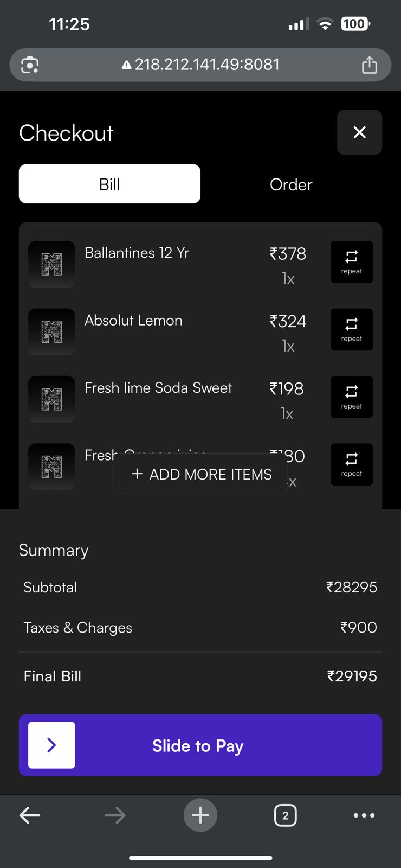Open new tab with plus icon
The width and height of the screenshot is (401, 868).
tap(200, 815)
